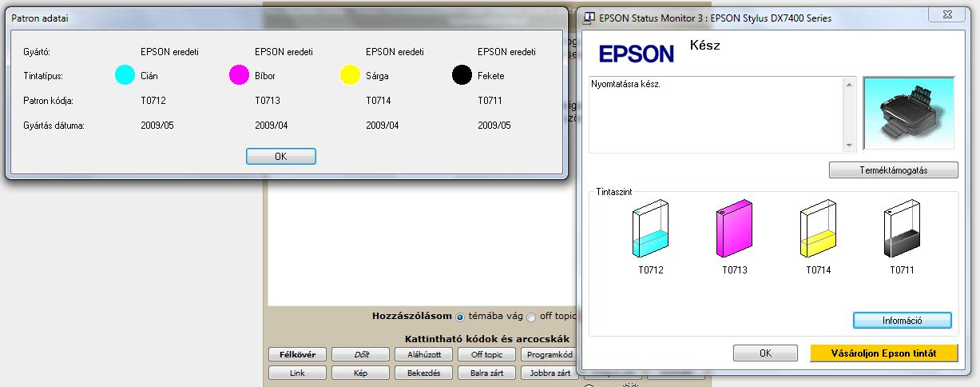
Task: Click the Sárga ink type label
Action: 379,76
